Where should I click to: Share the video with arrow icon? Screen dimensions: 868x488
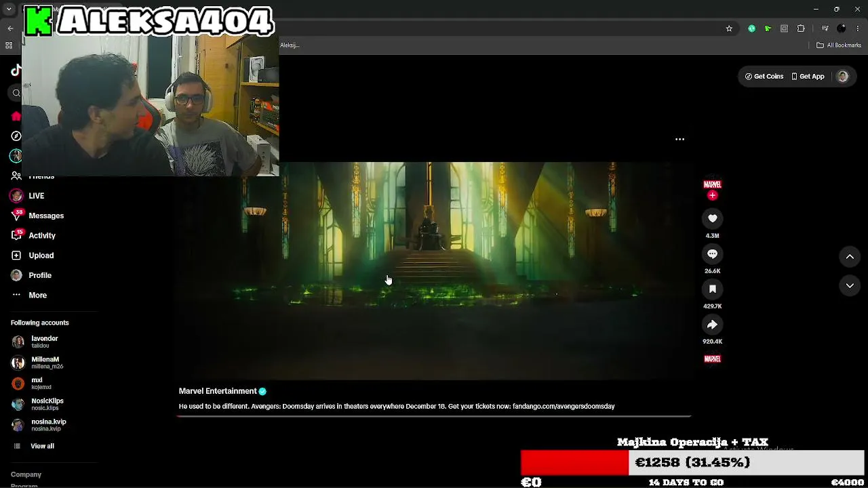coord(712,325)
